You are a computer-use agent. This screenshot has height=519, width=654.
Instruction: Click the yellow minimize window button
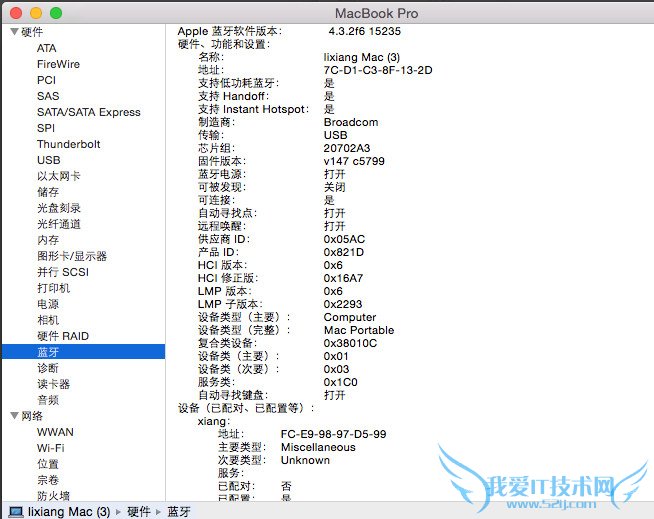click(36, 13)
